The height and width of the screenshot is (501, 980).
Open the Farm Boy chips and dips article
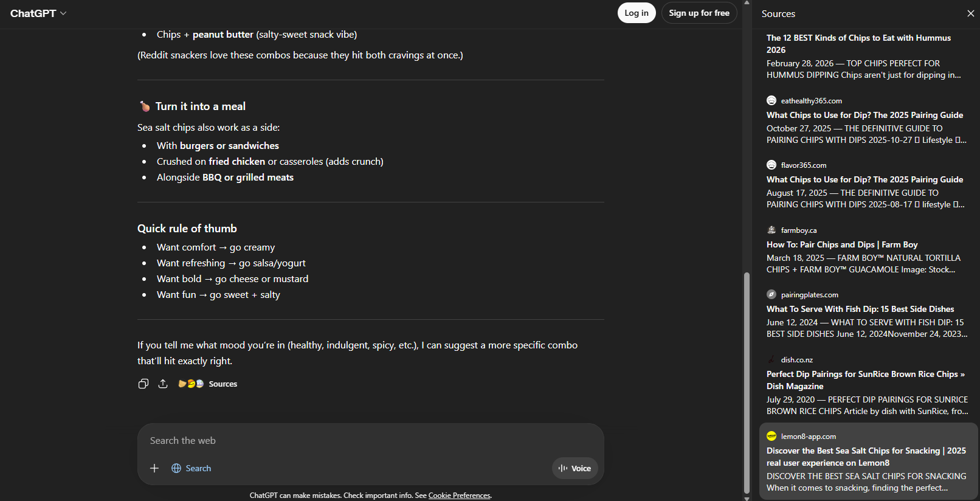pyautogui.click(x=842, y=244)
